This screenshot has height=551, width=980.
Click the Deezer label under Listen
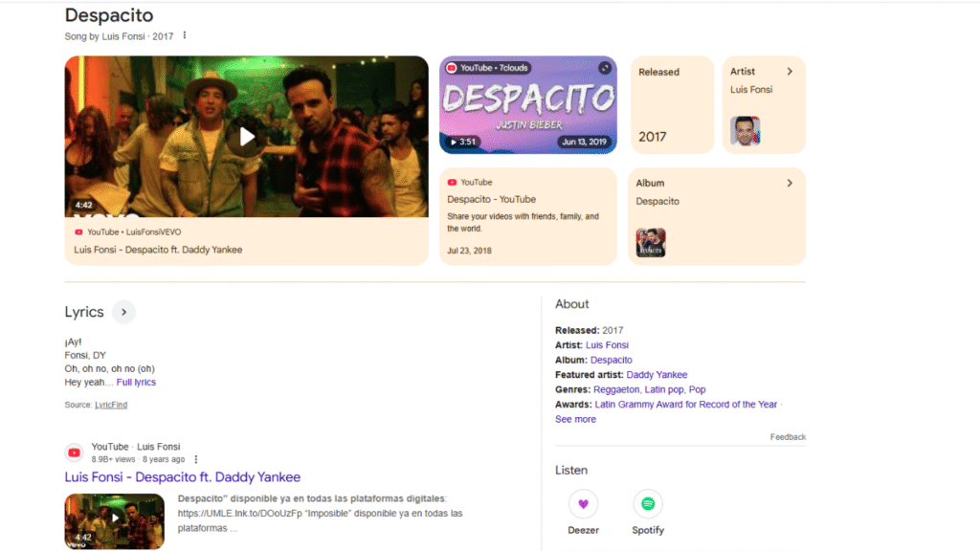583,530
